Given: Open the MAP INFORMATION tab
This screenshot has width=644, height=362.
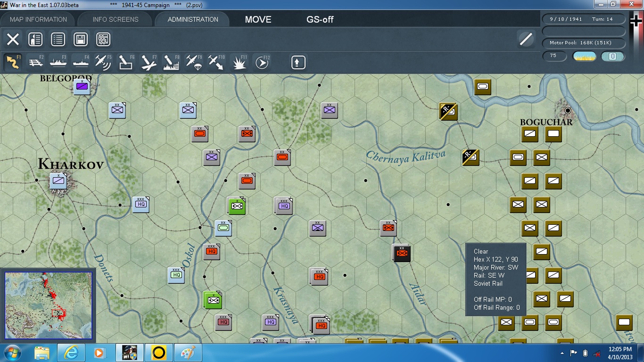Looking at the screenshot, I should click(x=38, y=19).
